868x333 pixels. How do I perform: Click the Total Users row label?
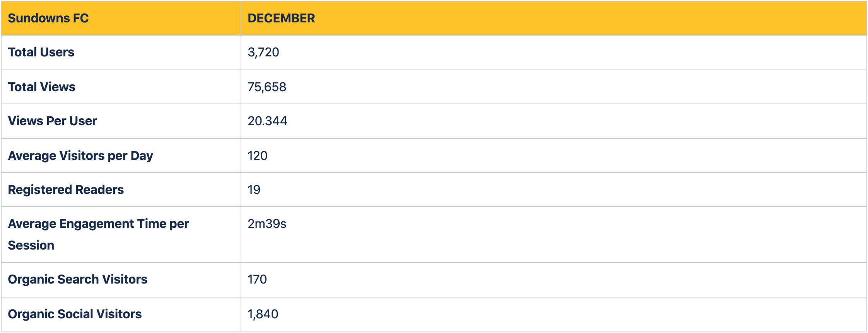(x=41, y=52)
